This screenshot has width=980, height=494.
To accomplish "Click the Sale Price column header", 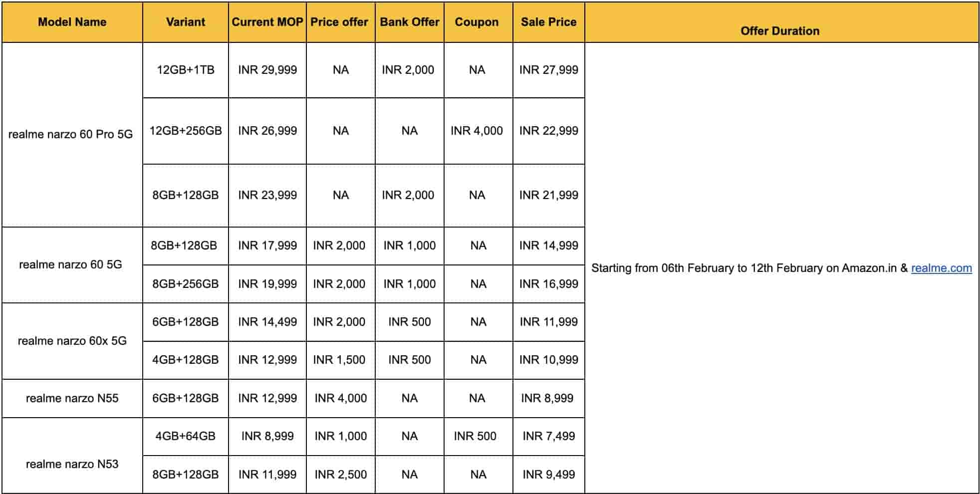I will coord(548,22).
